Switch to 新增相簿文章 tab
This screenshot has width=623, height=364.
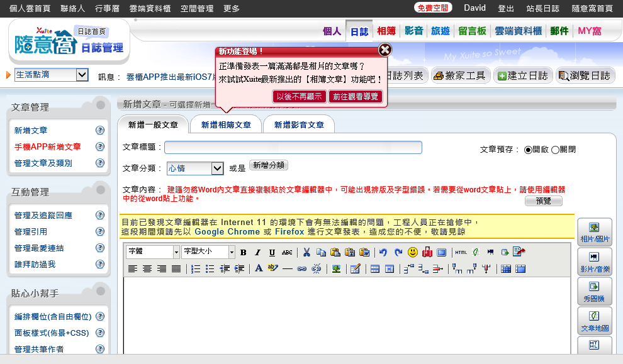(x=226, y=124)
